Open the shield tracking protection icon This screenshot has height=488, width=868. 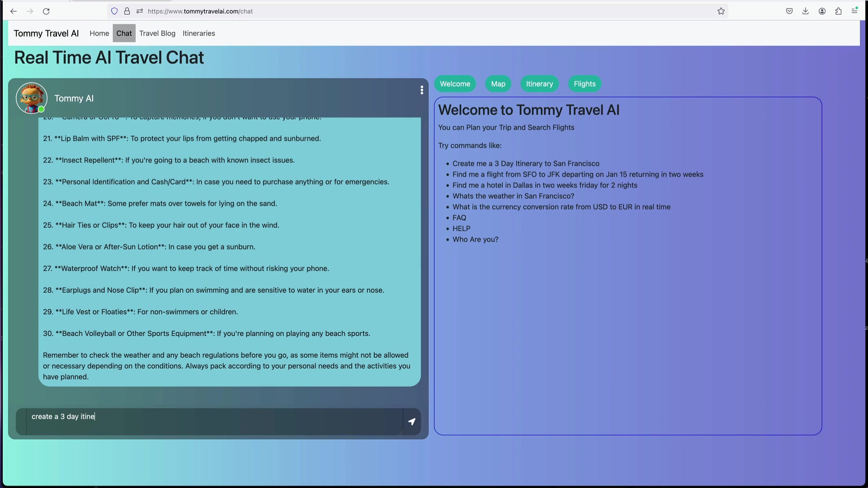114,11
